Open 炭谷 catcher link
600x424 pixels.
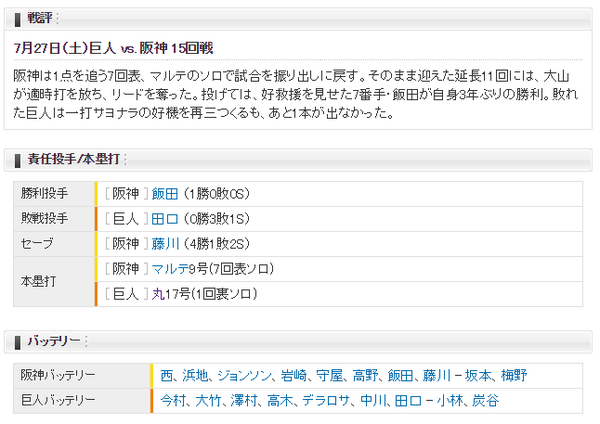click(486, 401)
